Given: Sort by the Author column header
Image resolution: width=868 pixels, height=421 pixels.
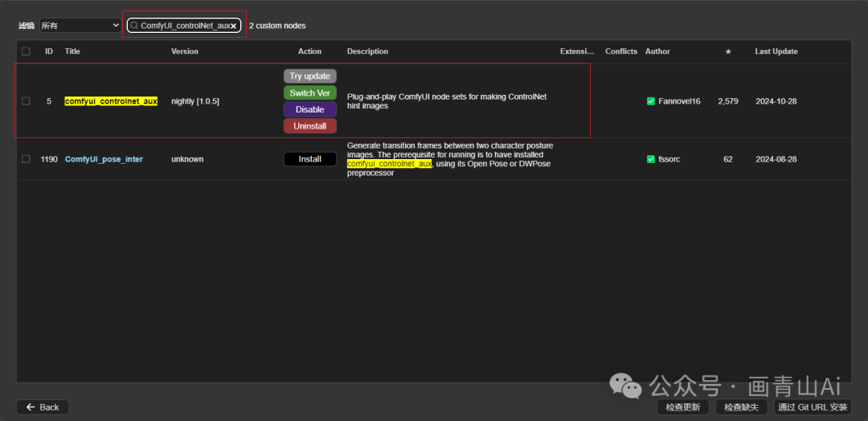Looking at the screenshot, I should point(657,51).
